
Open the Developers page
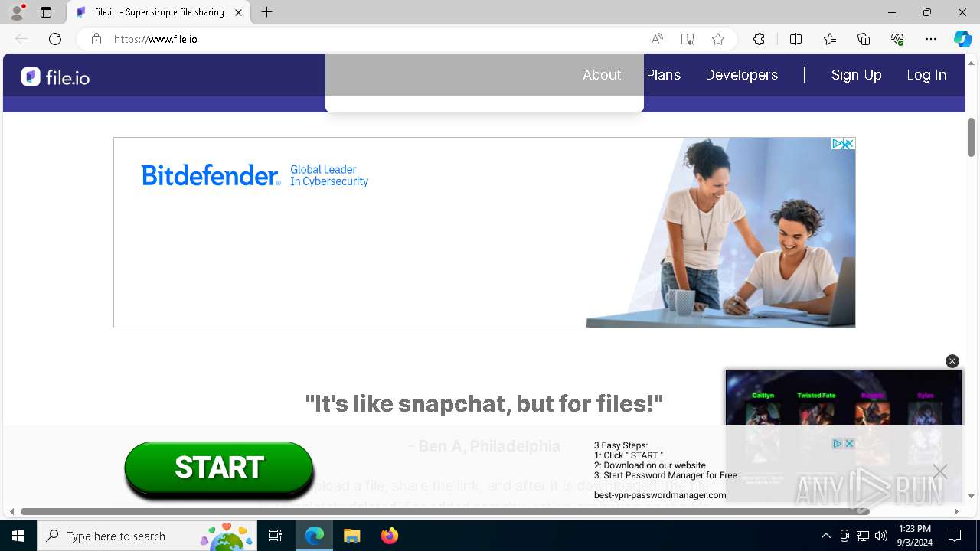[741, 75]
